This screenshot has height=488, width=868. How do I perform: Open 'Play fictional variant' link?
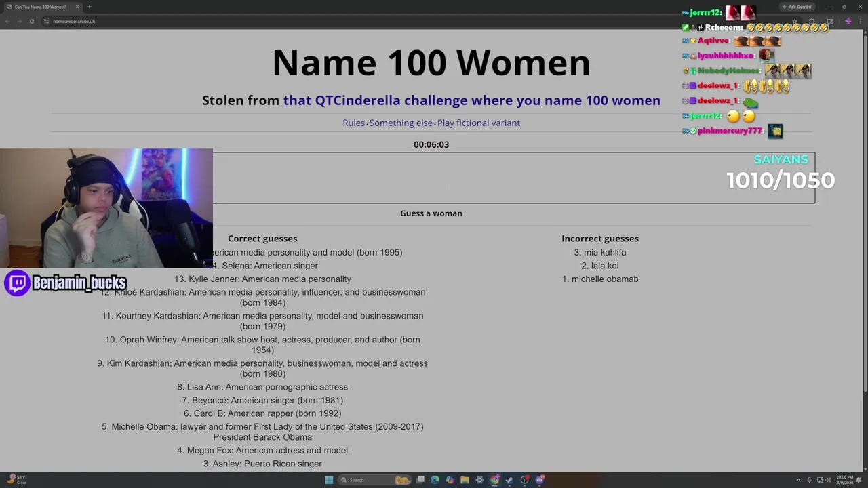click(479, 123)
